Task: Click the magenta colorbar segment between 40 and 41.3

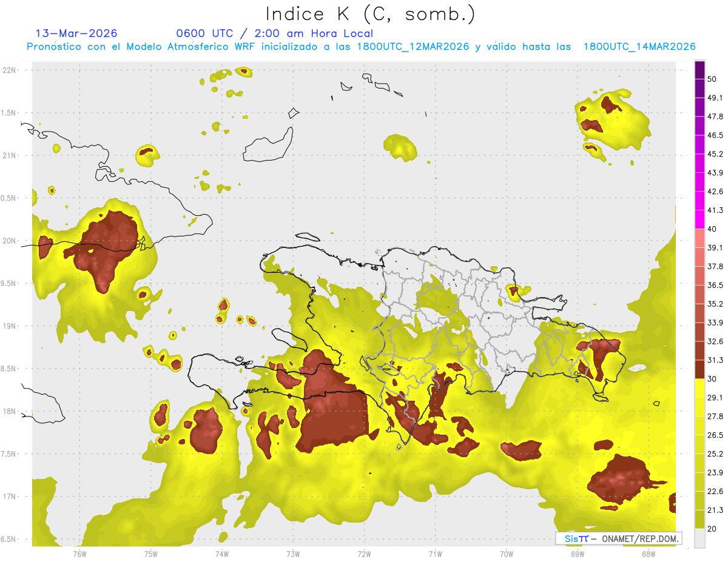Action: (699, 220)
